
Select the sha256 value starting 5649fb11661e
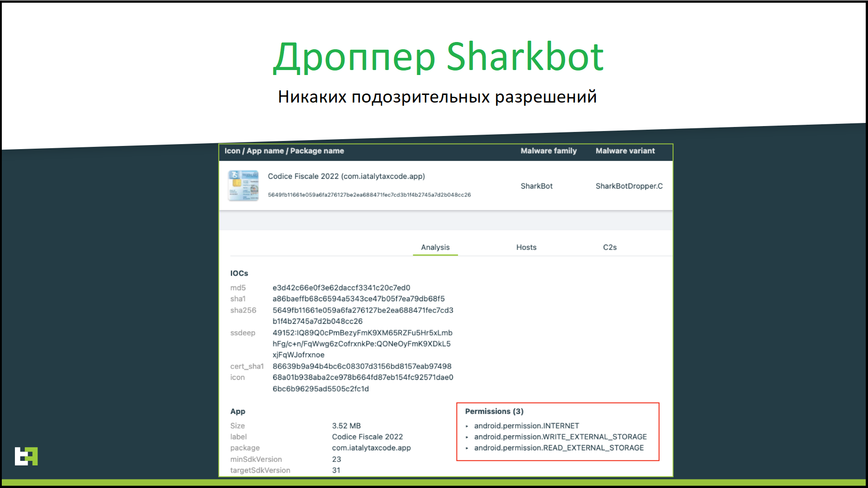363,315
